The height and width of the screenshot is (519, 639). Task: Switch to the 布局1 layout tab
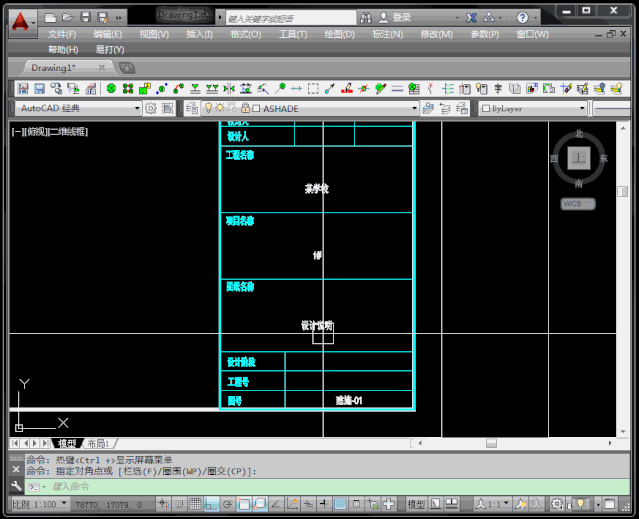click(99, 443)
